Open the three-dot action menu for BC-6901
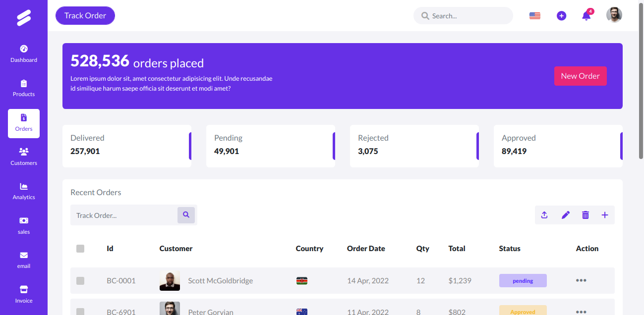The width and height of the screenshot is (644, 315). point(581,312)
